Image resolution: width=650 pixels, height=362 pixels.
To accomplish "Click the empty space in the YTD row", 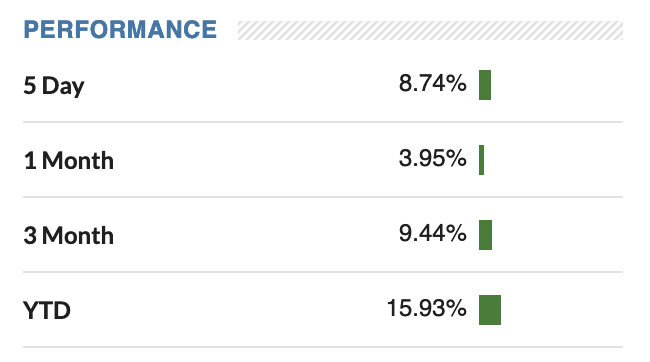I will pyautogui.click(x=228, y=310).
